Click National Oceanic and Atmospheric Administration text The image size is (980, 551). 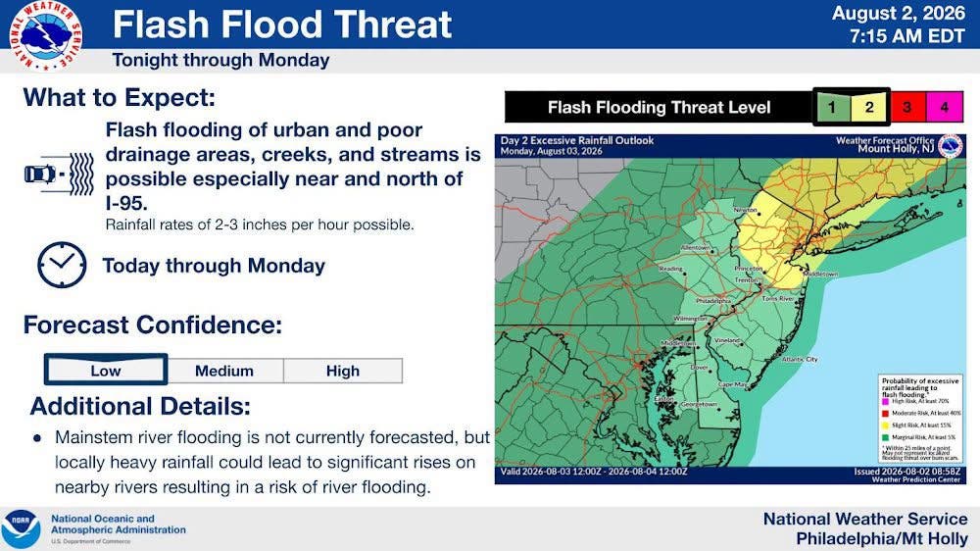(x=119, y=525)
